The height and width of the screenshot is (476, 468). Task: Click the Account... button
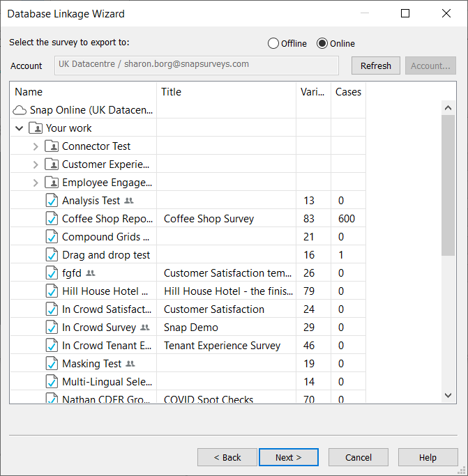click(x=430, y=66)
